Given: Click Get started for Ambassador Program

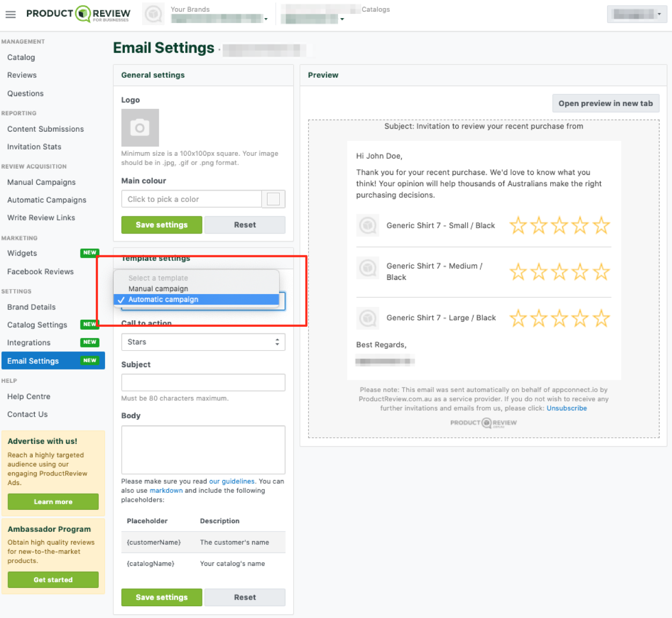Looking at the screenshot, I should pos(53,579).
